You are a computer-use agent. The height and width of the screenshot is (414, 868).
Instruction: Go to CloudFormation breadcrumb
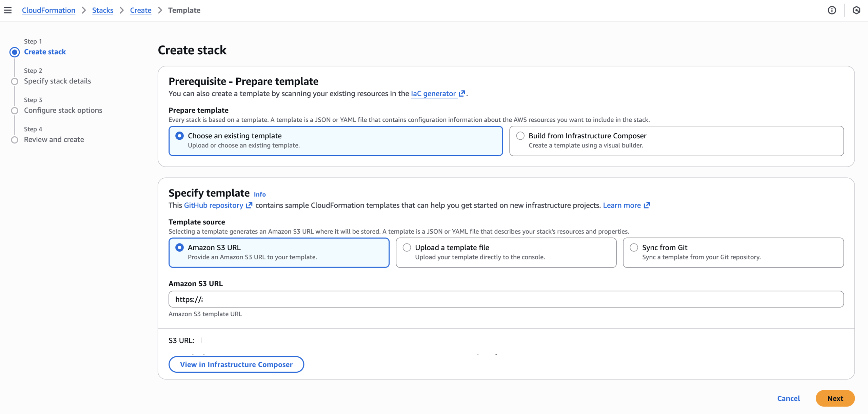48,10
